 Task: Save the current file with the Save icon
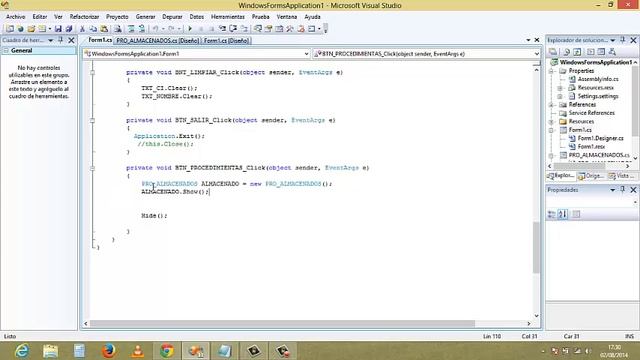pos(58,29)
